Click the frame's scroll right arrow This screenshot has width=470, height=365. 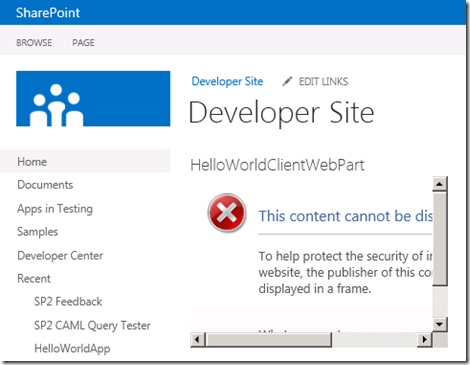[x=425, y=340]
